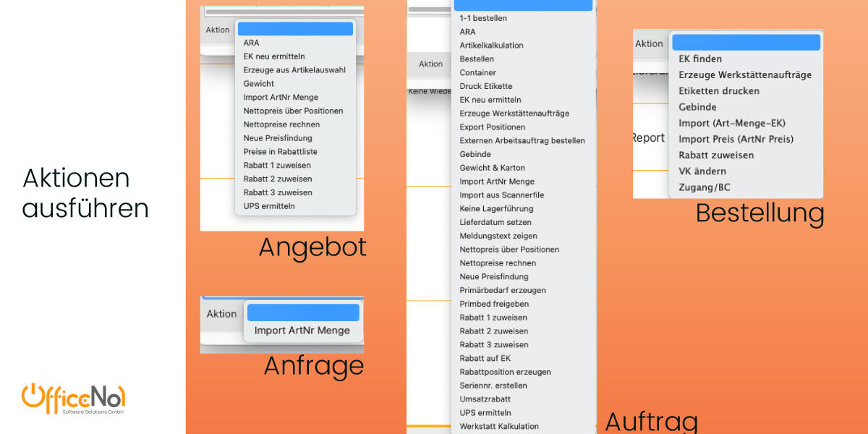Viewport: 868px width, 434px height.
Task: Select Import (Art-Menge-EK)
Action: click(x=732, y=123)
